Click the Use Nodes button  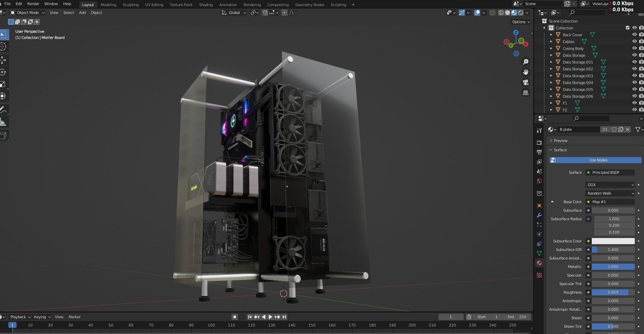point(595,160)
